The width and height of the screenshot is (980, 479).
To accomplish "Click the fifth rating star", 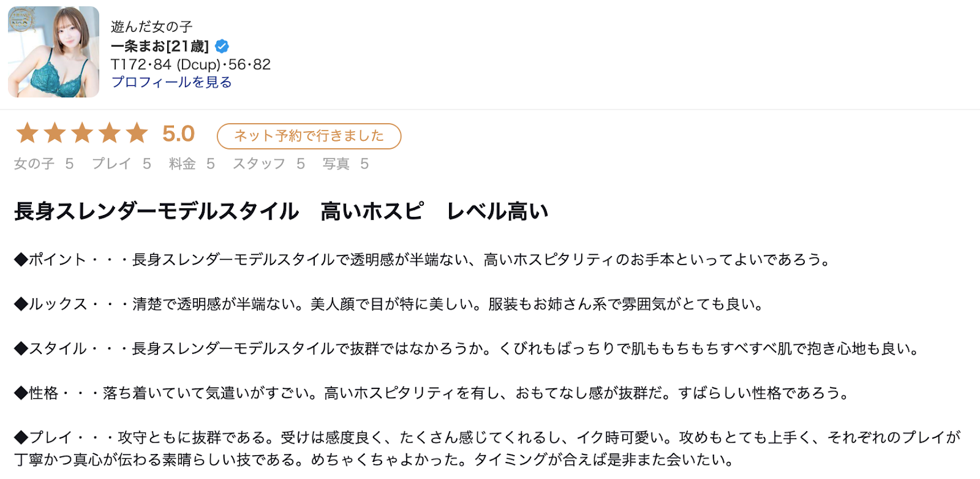I will (x=137, y=133).
